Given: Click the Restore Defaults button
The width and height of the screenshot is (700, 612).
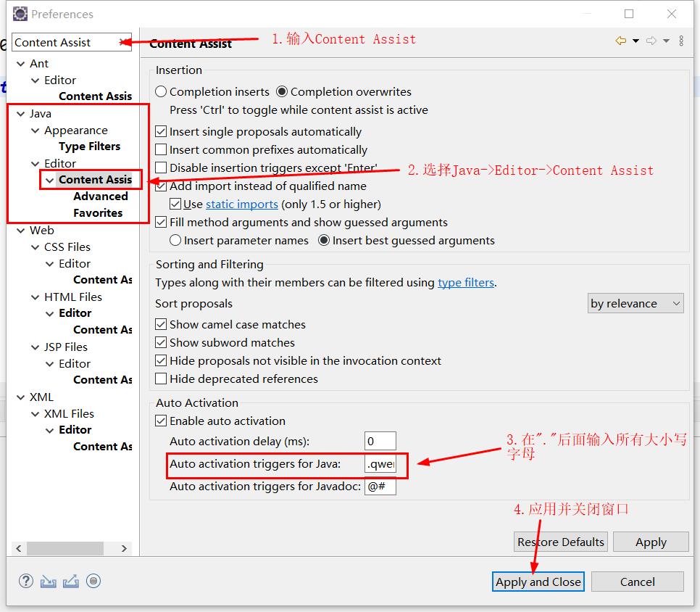Looking at the screenshot, I should [x=561, y=542].
